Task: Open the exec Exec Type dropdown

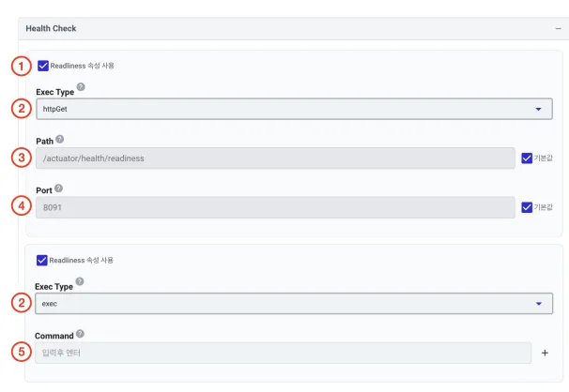Action: pos(294,304)
